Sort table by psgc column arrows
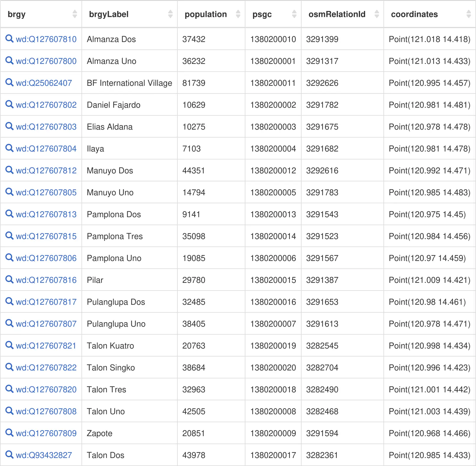This screenshot has height=466, width=476. pyautogui.click(x=294, y=14)
